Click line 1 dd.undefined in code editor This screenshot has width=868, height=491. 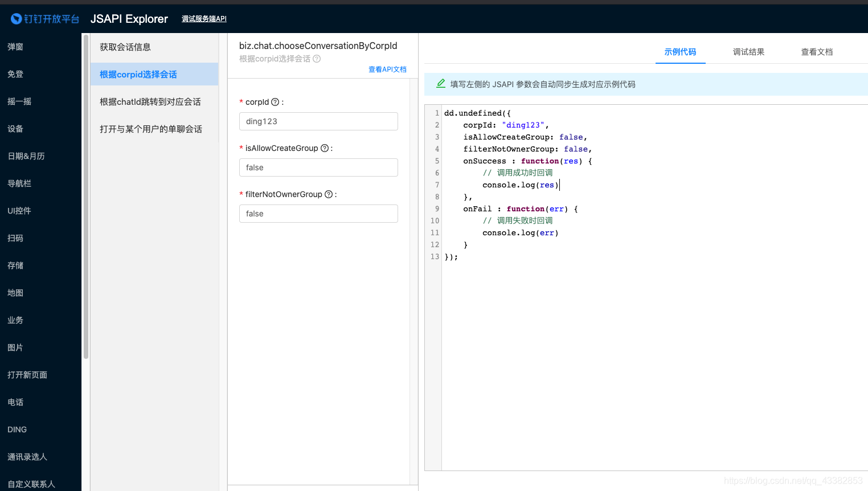(477, 113)
